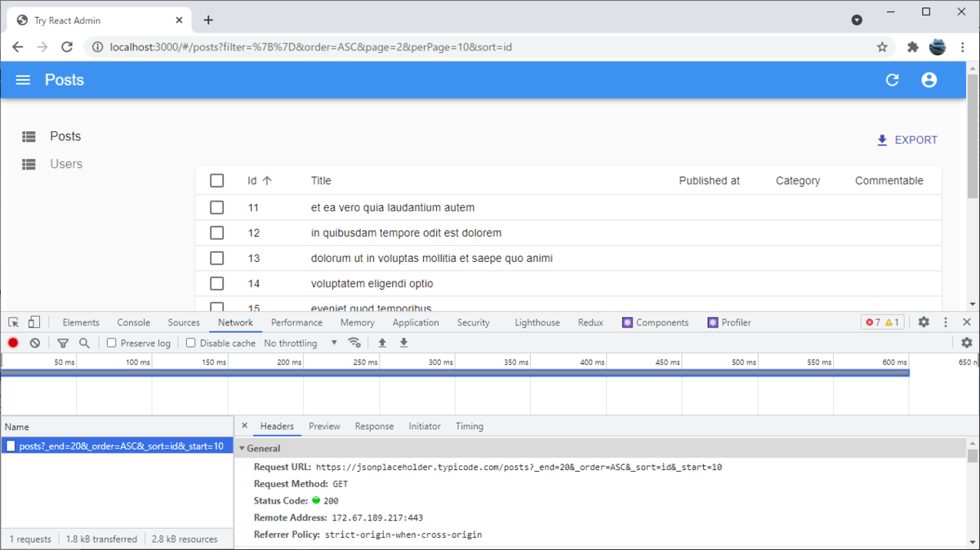Click the EXPORT button

click(906, 140)
